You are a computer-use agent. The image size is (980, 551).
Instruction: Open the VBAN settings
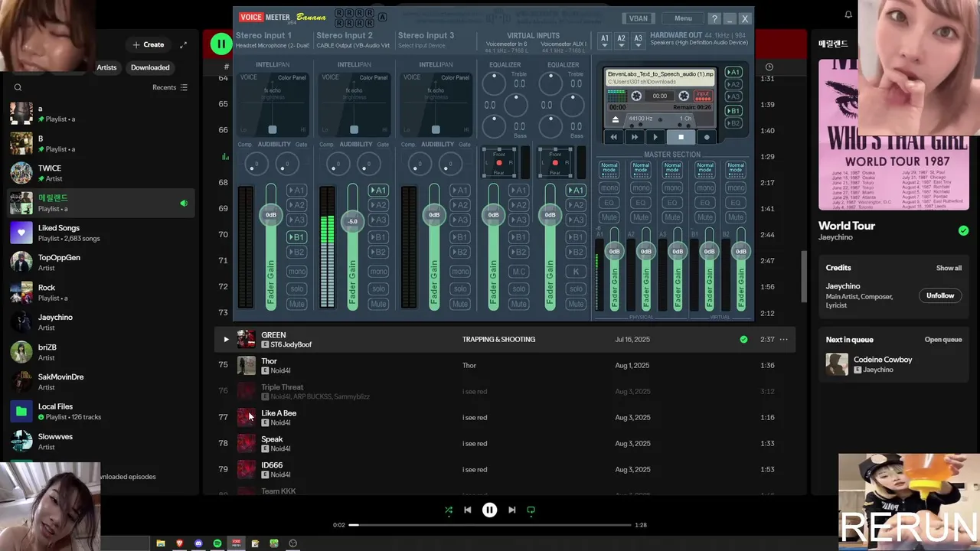coord(639,18)
